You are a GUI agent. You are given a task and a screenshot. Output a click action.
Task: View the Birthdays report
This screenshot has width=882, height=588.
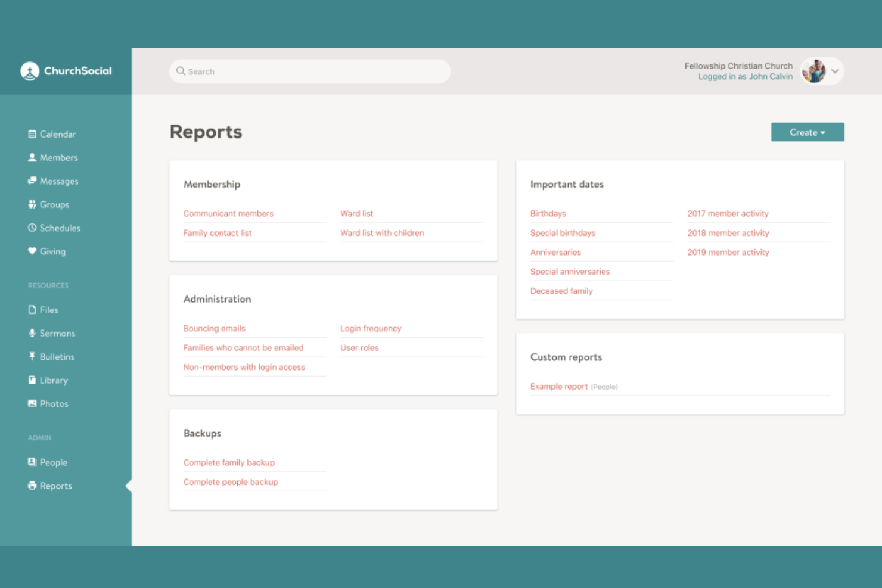click(x=548, y=213)
